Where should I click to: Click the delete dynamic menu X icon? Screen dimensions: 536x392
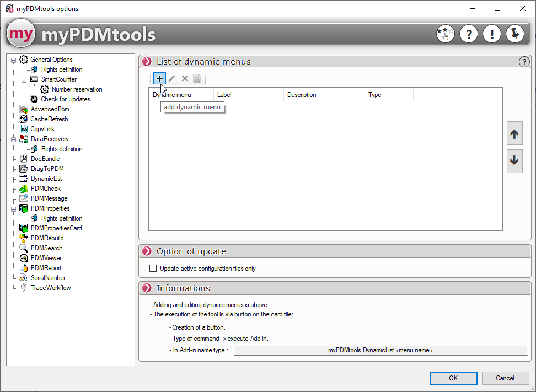coord(185,79)
